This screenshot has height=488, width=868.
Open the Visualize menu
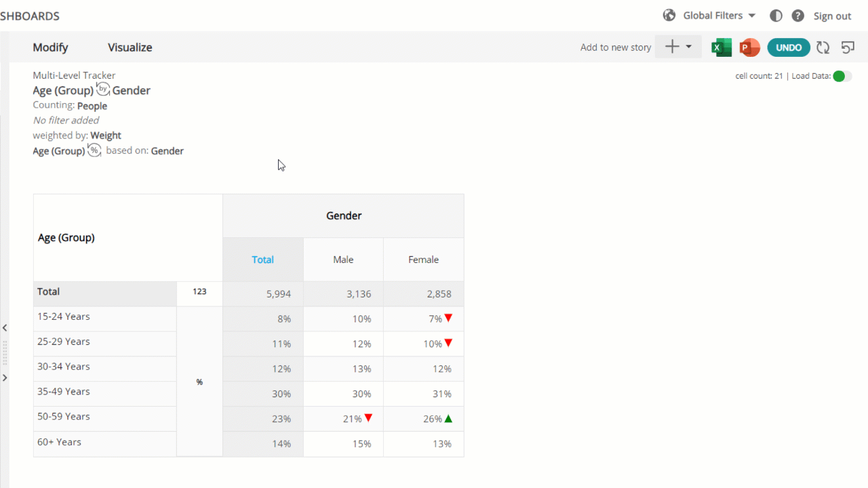130,47
